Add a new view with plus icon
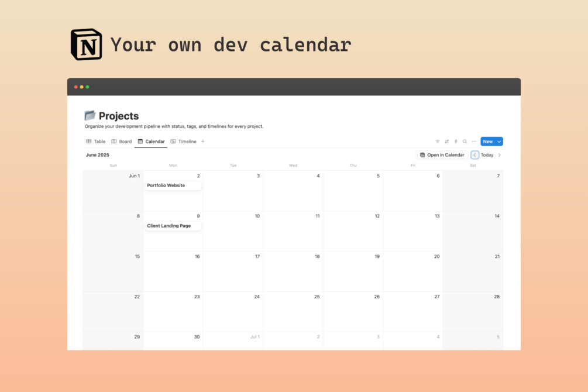The image size is (588, 392). click(203, 142)
